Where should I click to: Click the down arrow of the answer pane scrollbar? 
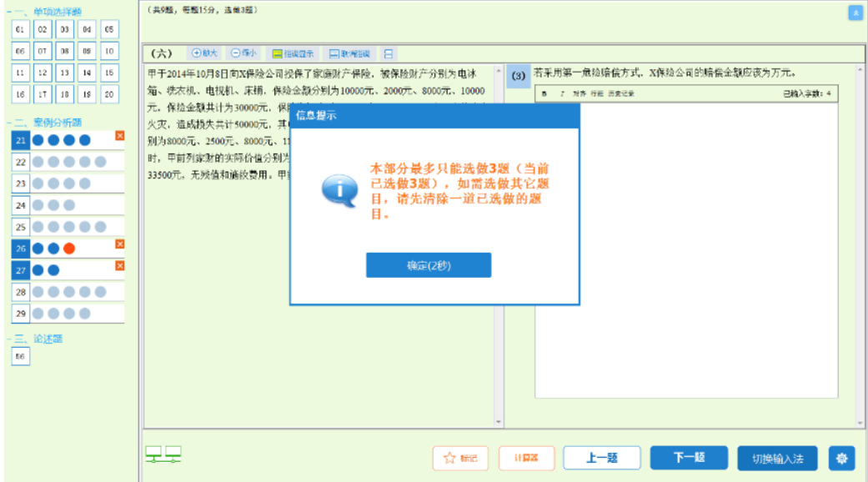[x=860, y=424]
